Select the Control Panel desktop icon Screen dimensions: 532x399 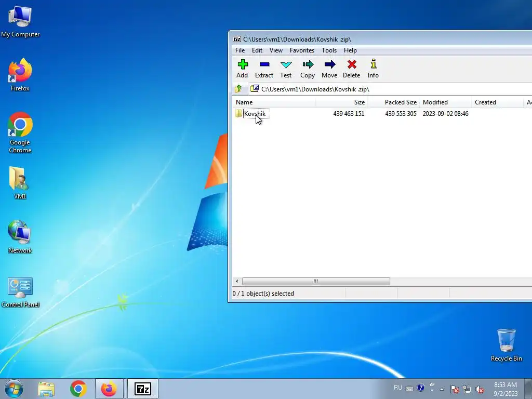pyautogui.click(x=20, y=292)
